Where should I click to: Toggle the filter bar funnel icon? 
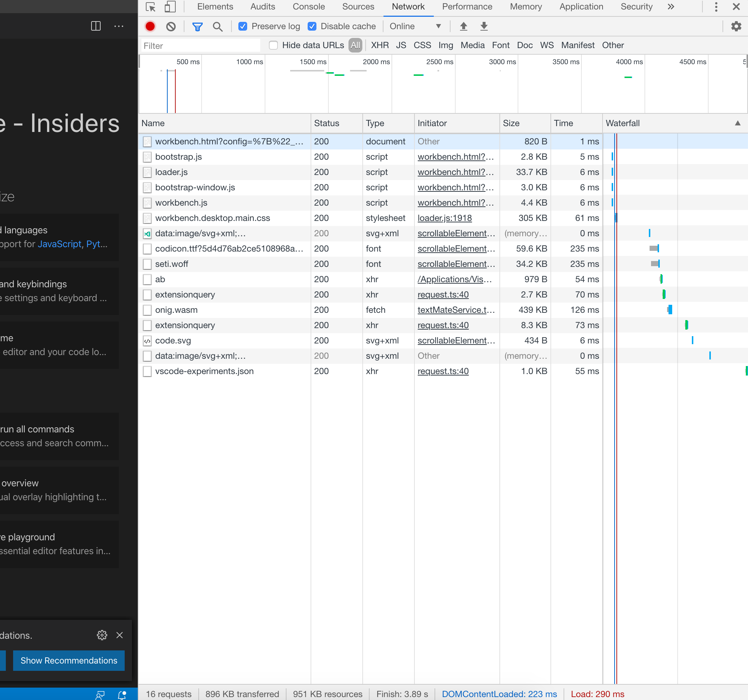pyautogui.click(x=197, y=26)
